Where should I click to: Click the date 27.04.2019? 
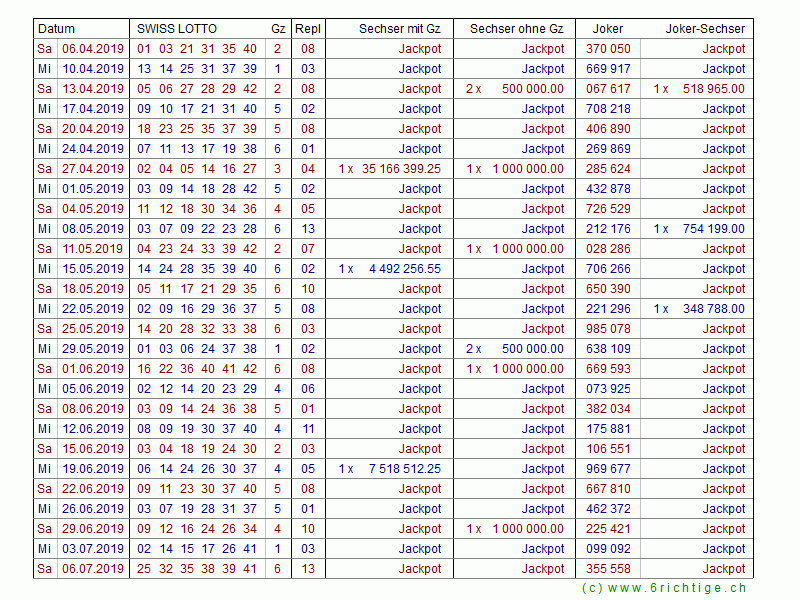point(93,169)
